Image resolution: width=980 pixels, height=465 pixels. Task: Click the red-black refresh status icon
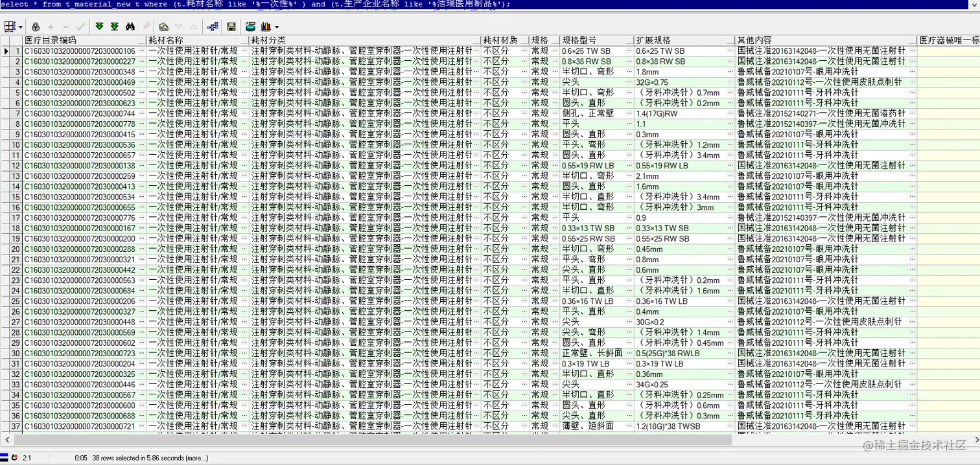14,457
